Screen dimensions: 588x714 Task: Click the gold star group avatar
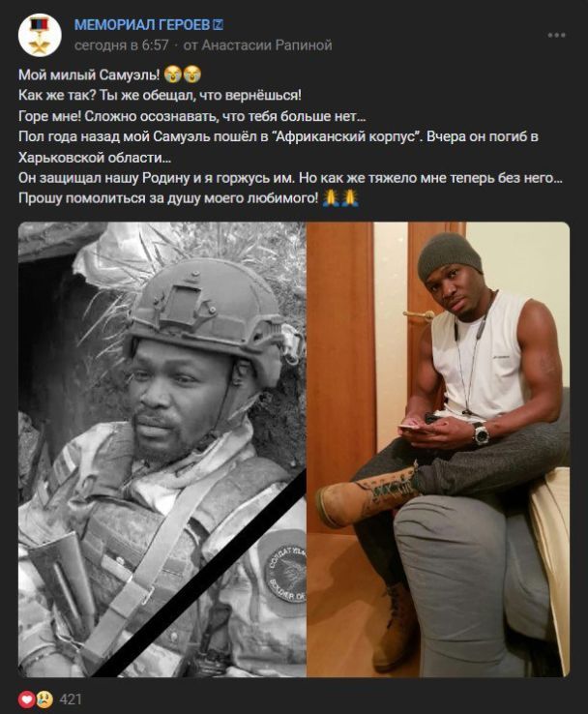tap(40, 35)
